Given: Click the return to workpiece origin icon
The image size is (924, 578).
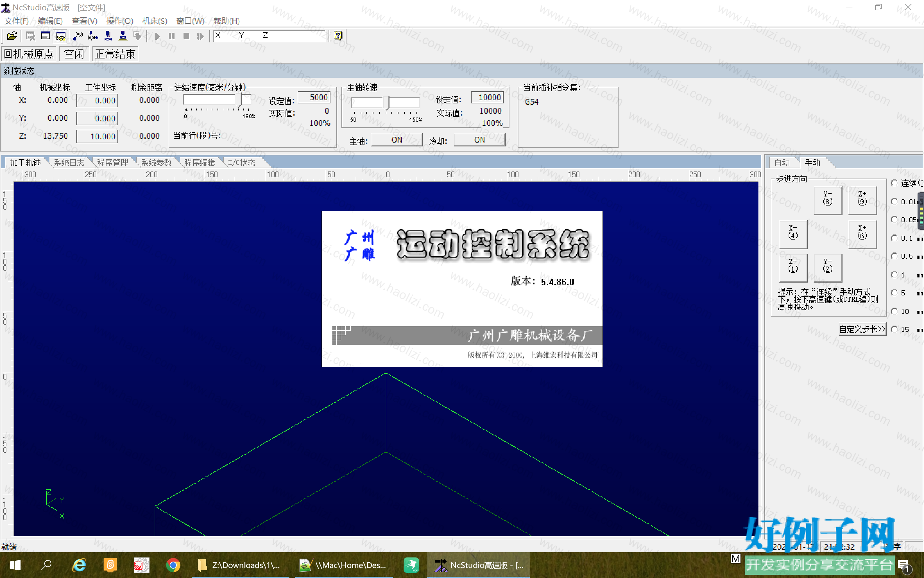Looking at the screenshot, I should pyautogui.click(x=78, y=36).
